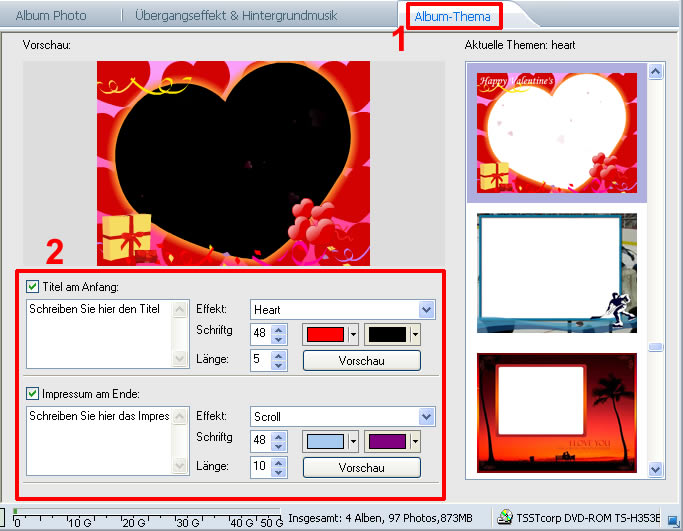Click the theme list scroll up arrow
Image resolution: width=683 pixels, height=531 pixels.
pos(656,71)
